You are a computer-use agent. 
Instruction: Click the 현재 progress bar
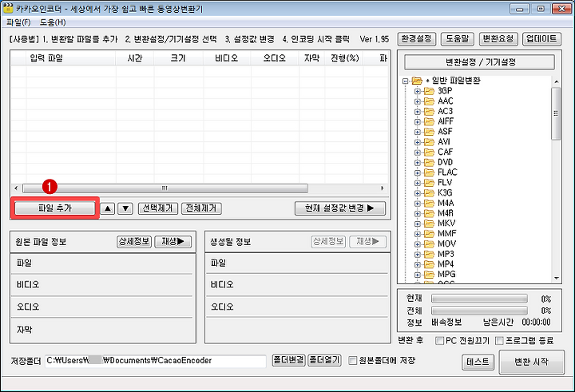tap(479, 299)
